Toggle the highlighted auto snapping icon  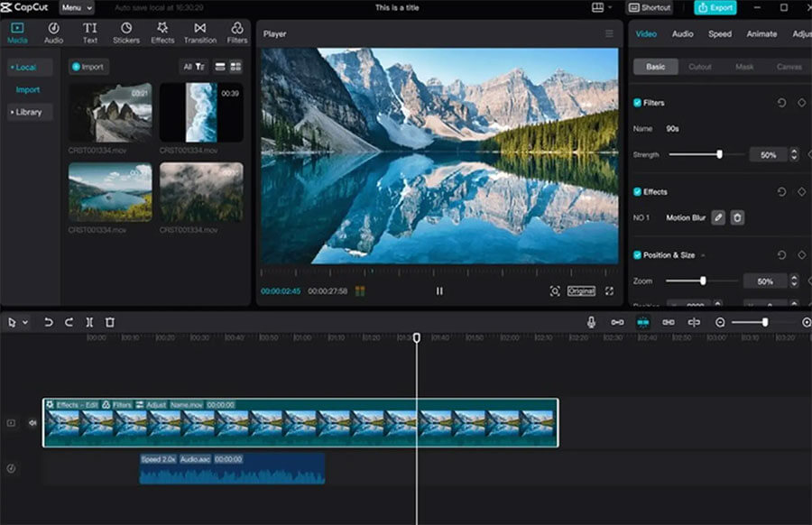pos(642,322)
